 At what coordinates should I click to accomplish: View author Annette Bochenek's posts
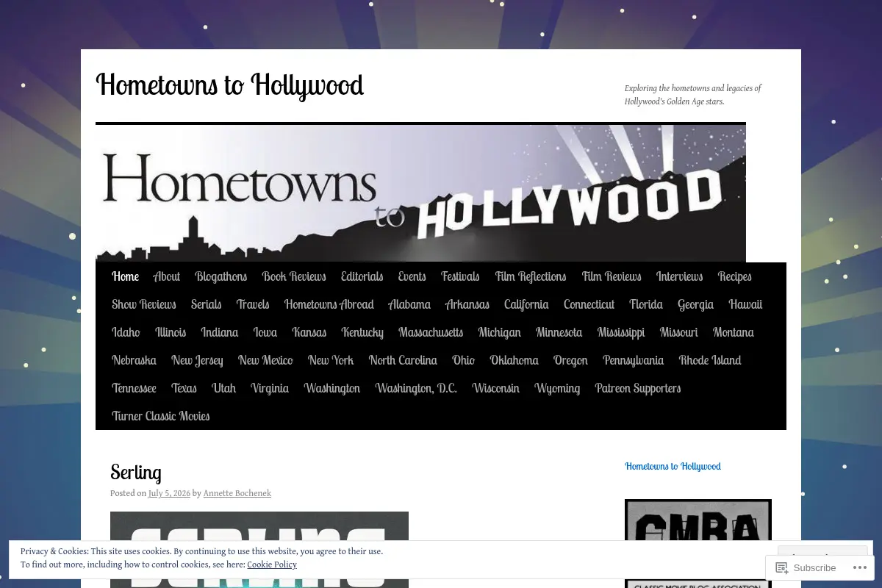tap(237, 494)
